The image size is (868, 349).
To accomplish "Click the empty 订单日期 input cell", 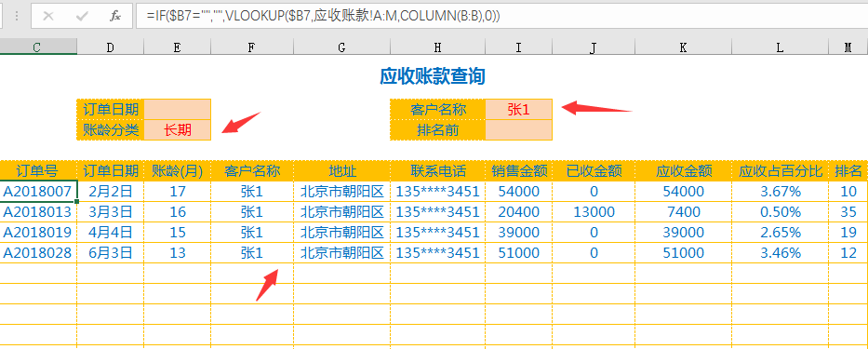I will tap(177, 109).
